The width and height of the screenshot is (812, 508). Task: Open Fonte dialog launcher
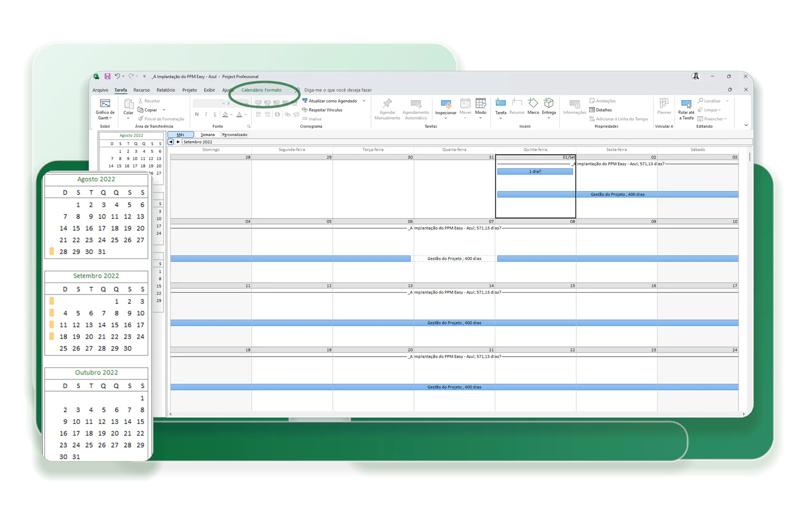pyautogui.click(x=249, y=126)
